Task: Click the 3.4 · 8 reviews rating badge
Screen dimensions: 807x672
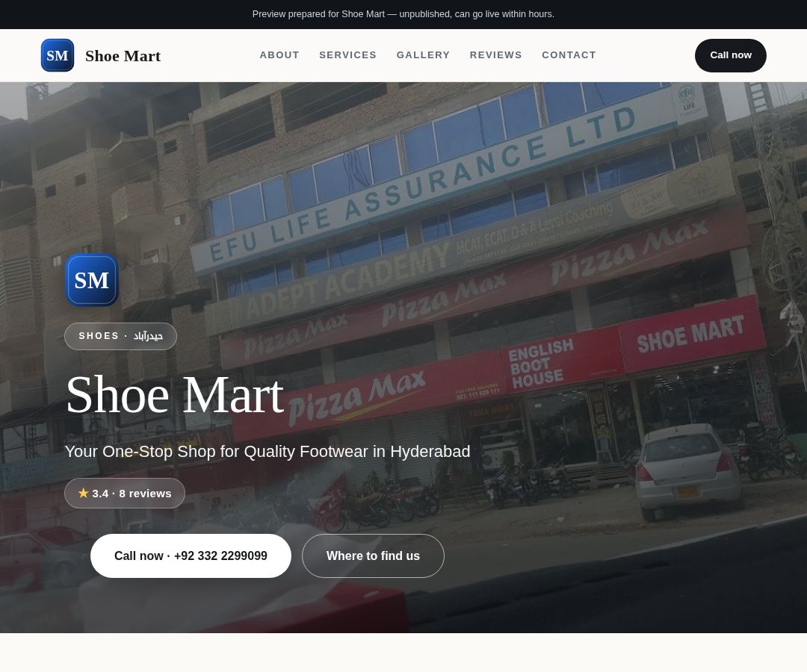Action: (125, 493)
